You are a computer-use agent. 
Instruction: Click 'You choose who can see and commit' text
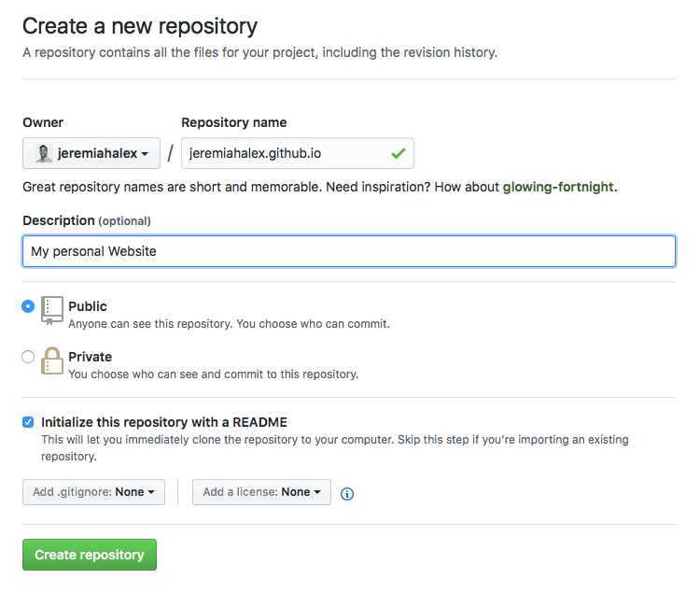click(214, 374)
